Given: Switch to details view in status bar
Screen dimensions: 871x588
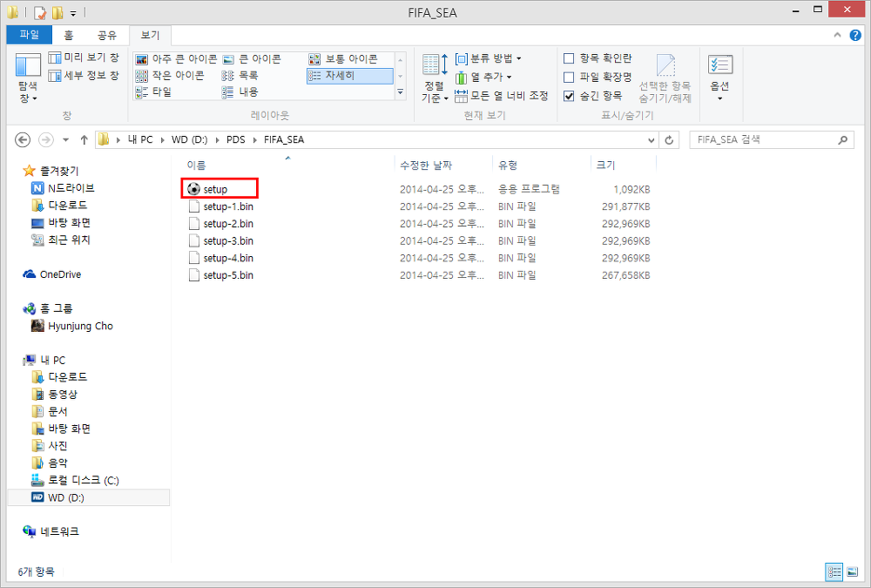Looking at the screenshot, I should tap(834, 571).
